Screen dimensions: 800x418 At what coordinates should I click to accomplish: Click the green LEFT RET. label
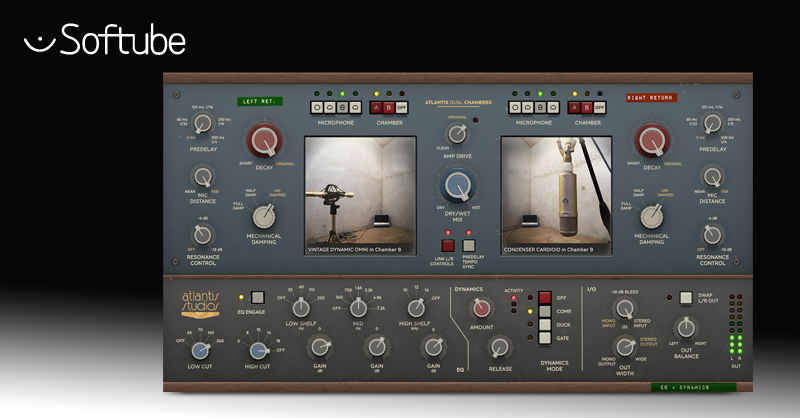pos(260,101)
